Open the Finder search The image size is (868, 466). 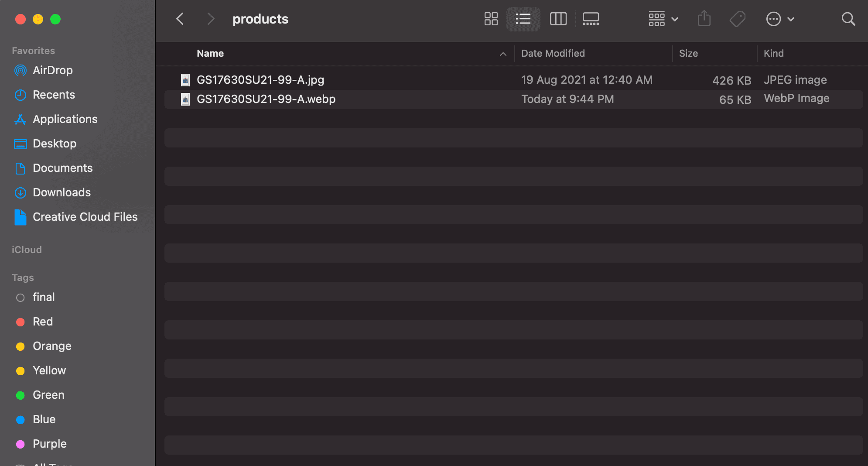(x=848, y=19)
